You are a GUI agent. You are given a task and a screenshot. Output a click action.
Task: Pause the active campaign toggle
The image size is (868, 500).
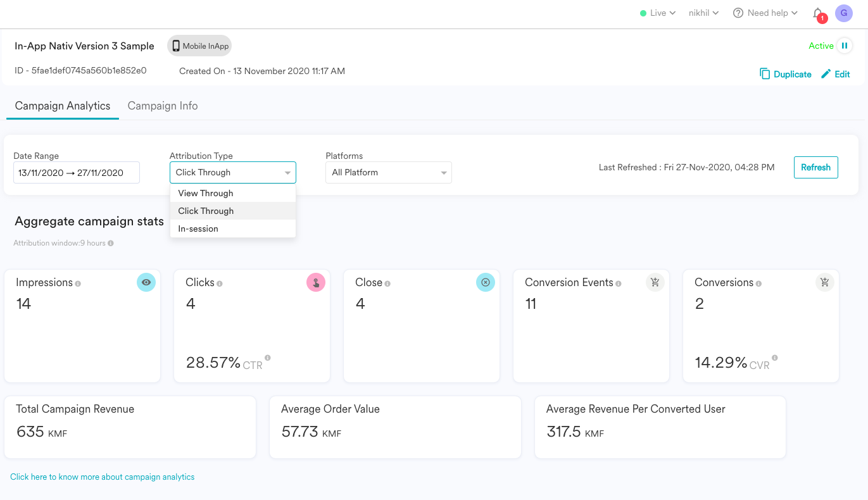(845, 46)
